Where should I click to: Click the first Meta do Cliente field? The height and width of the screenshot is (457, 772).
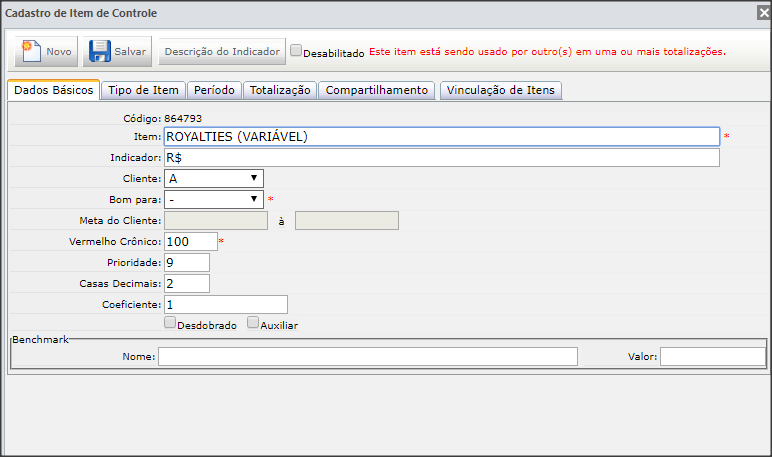(216, 221)
